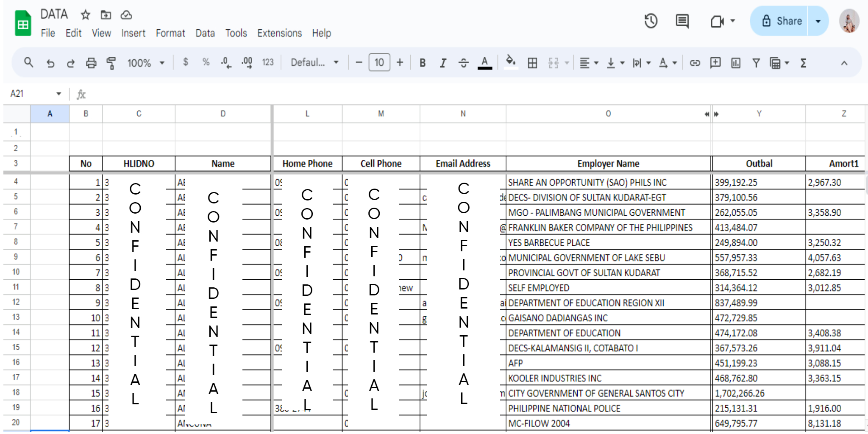The height and width of the screenshot is (434, 868).
Task: Move the document using folder icon
Action: 106,15
